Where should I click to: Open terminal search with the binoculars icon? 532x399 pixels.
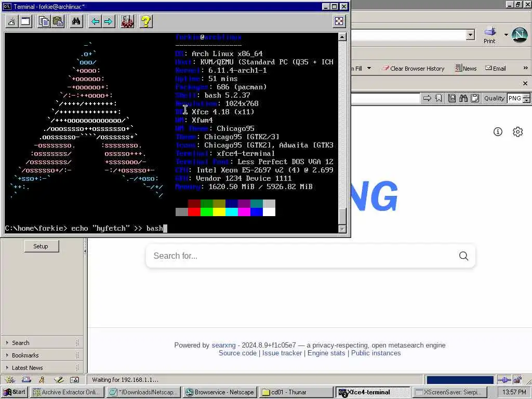coord(76,22)
